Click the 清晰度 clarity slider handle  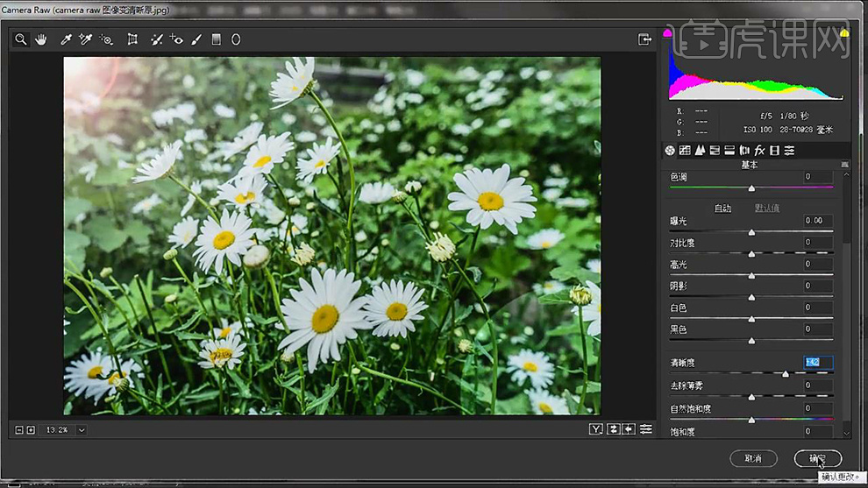[786, 375]
